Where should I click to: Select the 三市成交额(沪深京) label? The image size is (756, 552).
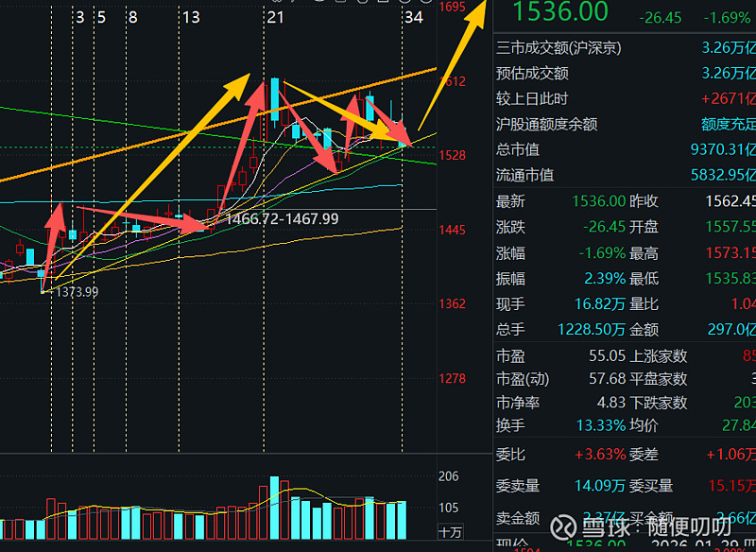(x=558, y=47)
